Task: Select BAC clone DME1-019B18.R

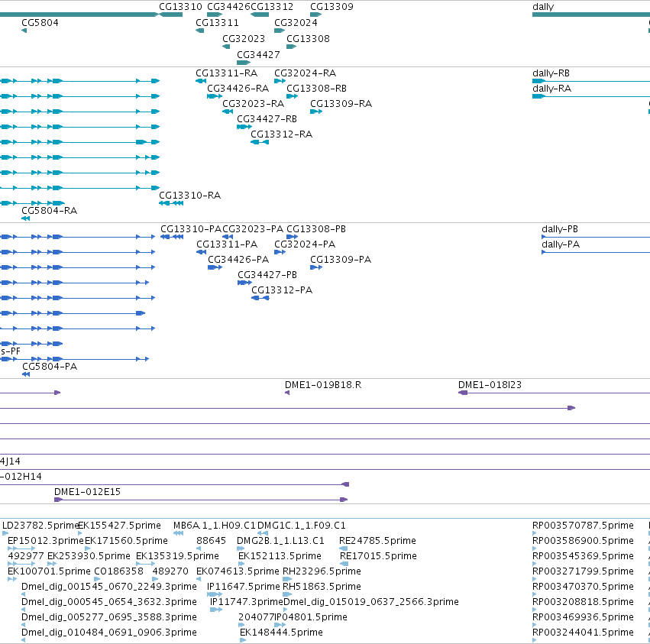Action: click(323, 385)
